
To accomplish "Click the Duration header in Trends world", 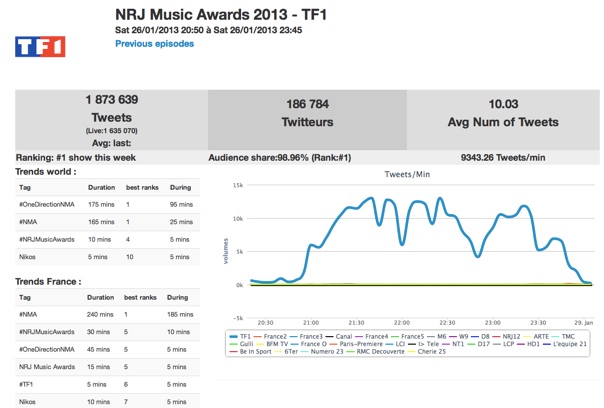I will click(x=100, y=187).
